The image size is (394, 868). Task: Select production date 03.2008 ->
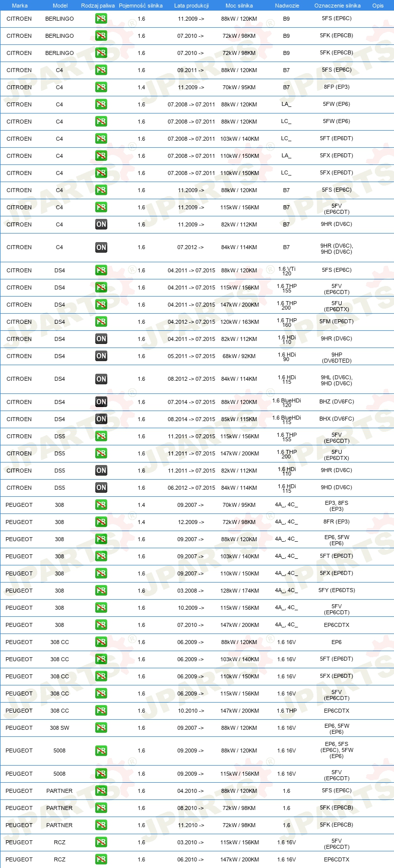[x=191, y=591]
